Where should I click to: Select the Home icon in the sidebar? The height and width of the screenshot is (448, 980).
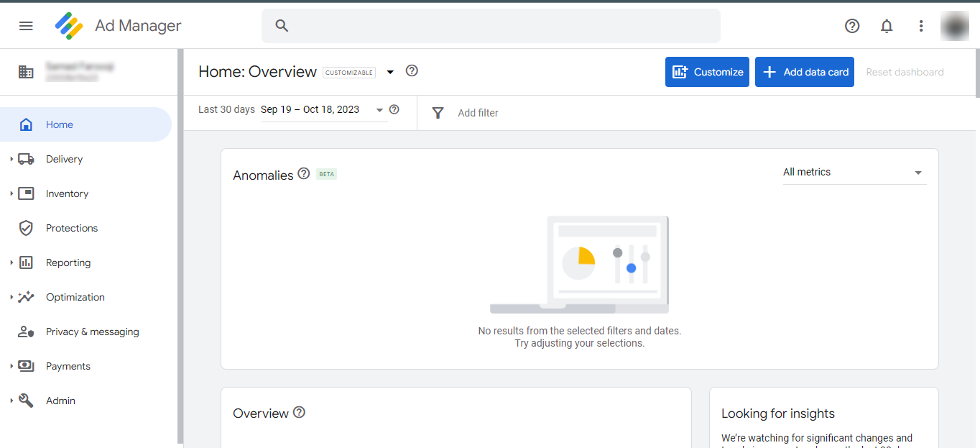[26, 124]
